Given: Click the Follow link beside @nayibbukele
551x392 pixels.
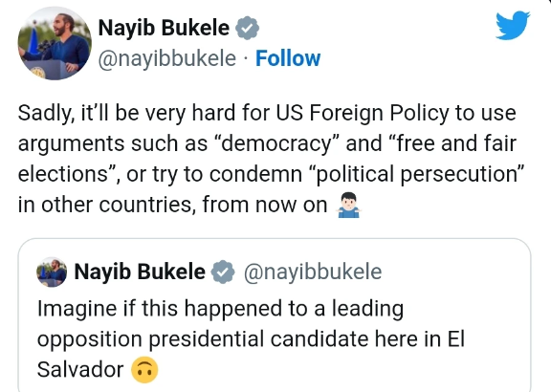Looking at the screenshot, I should [x=288, y=58].
